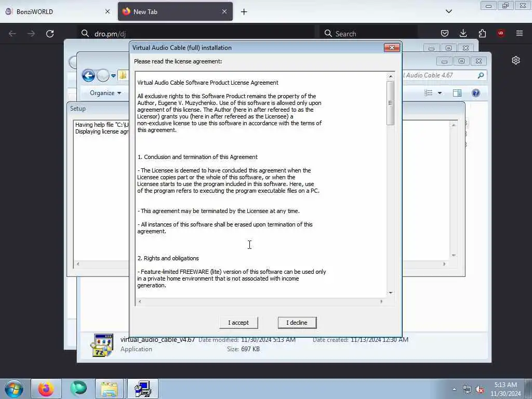Open the Firefox hamburger menu
This screenshot has width=532, height=399.
520,33
